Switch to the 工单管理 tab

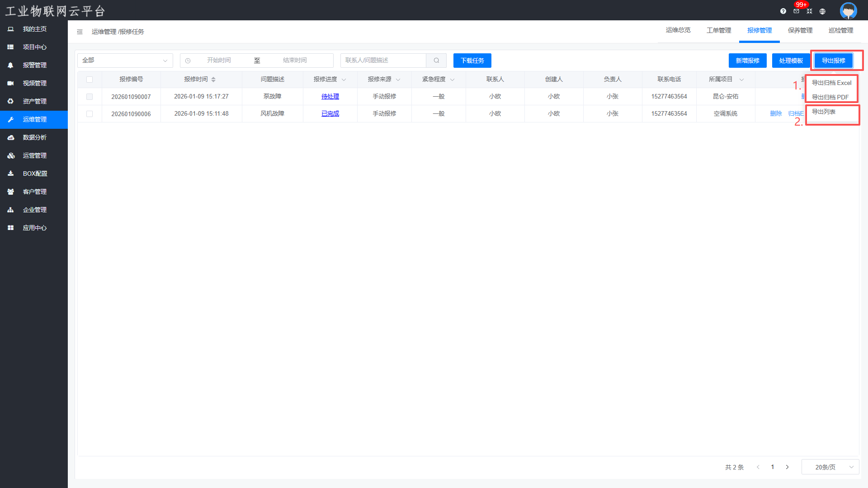[719, 30]
